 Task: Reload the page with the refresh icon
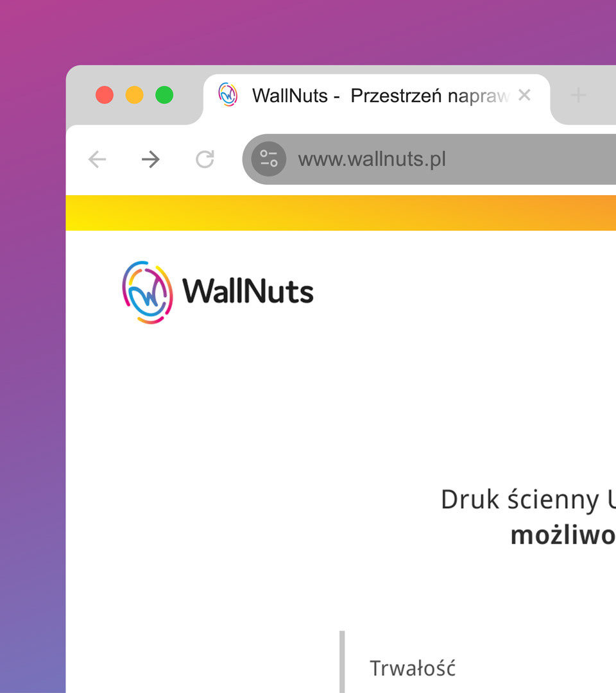pos(205,160)
